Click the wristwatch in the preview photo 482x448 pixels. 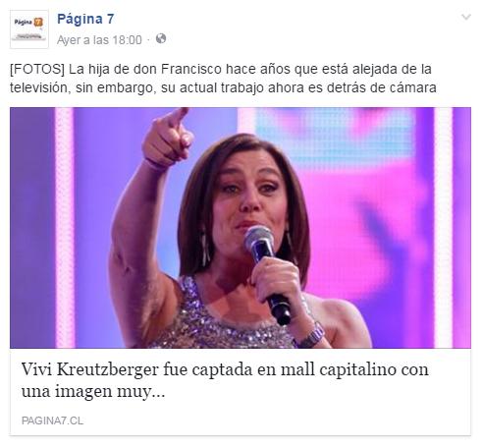click(312, 336)
